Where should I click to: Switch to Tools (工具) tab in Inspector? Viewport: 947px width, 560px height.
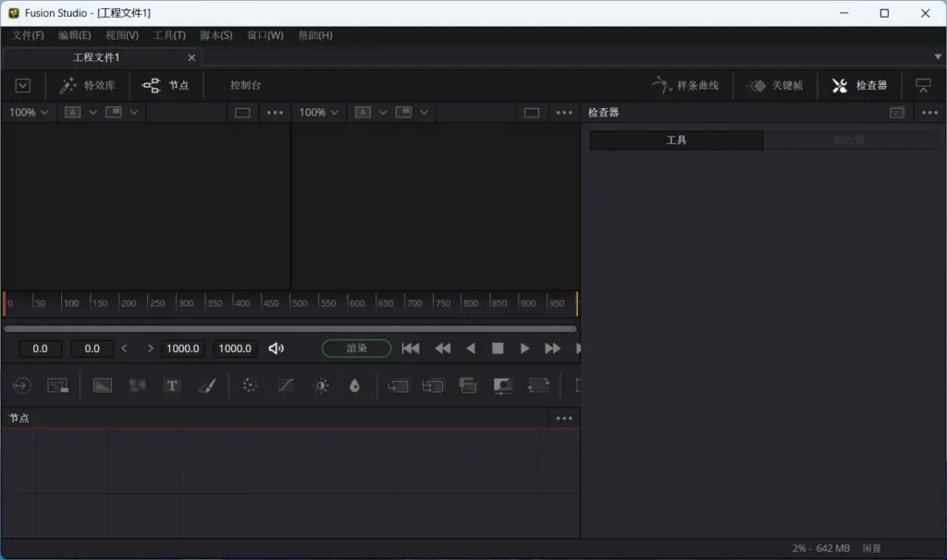(x=676, y=140)
